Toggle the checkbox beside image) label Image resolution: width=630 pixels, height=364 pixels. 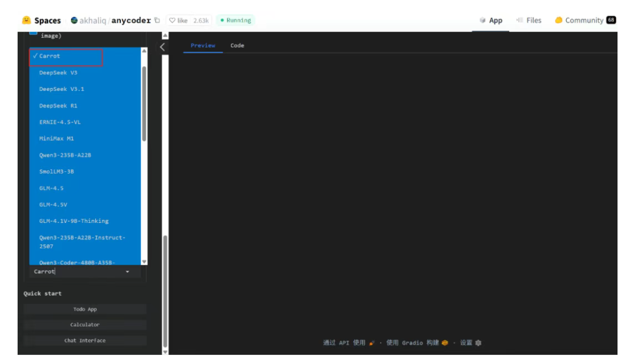33,32
